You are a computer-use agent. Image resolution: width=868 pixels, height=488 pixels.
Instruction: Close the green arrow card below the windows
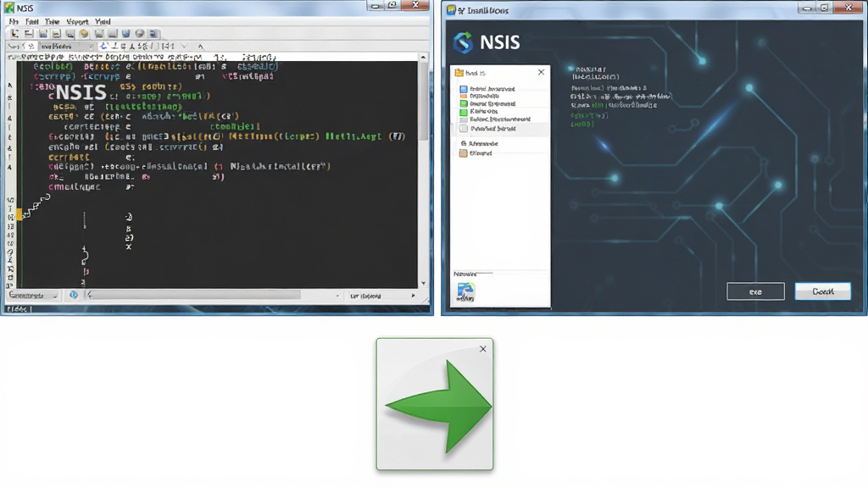(x=482, y=348)
